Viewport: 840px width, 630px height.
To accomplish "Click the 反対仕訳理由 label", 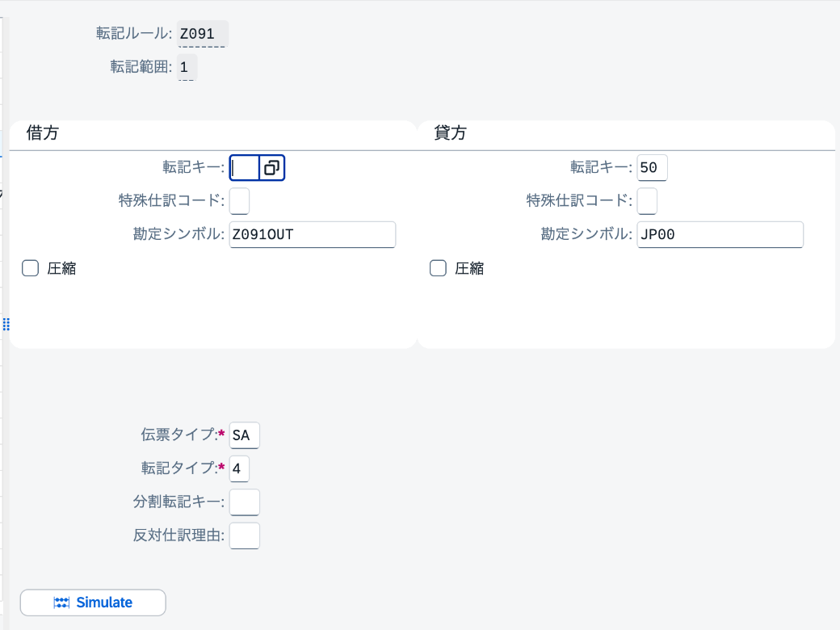I will pos(178,535).
